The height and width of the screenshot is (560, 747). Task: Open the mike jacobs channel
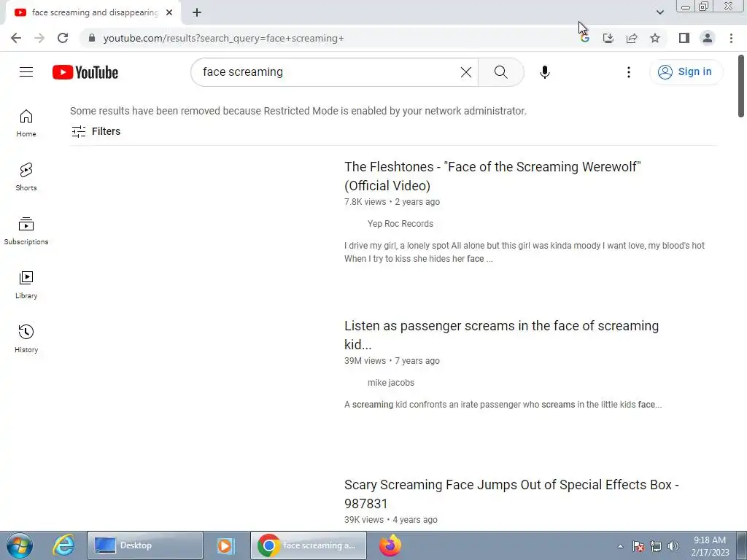391,383
